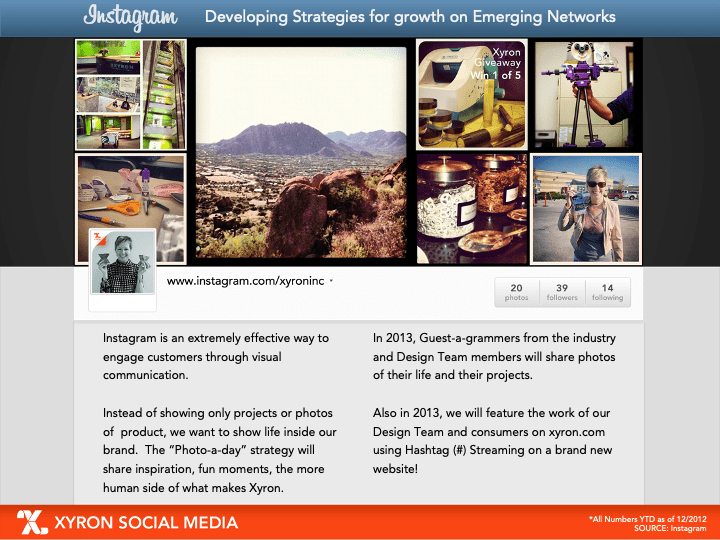Viewport: 720px width, 540px height.
Task: Open the green office collage photo
Action: pos(131,95)
